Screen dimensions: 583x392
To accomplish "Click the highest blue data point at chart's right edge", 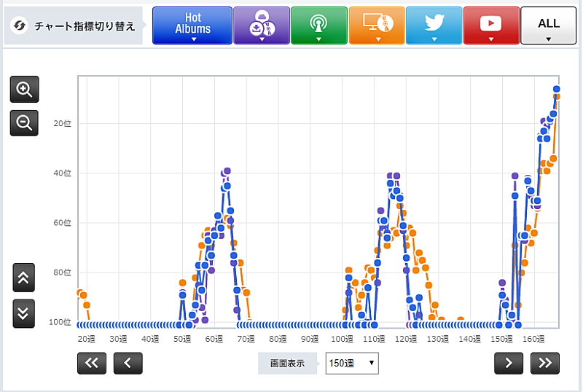I will (x=557, y=89).
